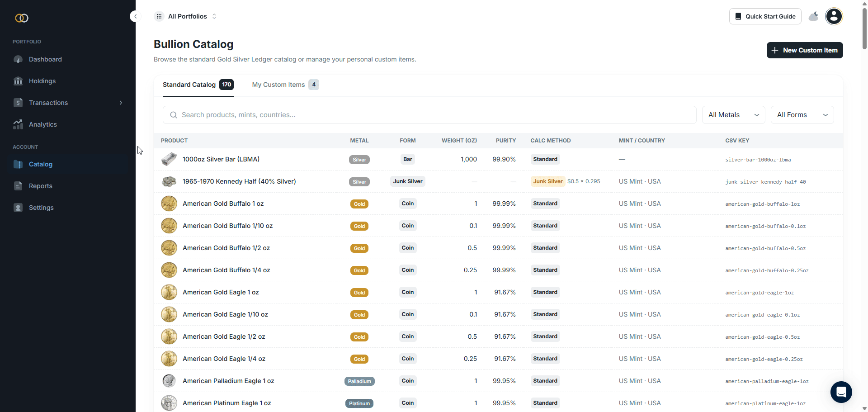Open the user profile avatar menu
Image resolution: width=868 pixels, height=412 pixels.
(834, 16)
